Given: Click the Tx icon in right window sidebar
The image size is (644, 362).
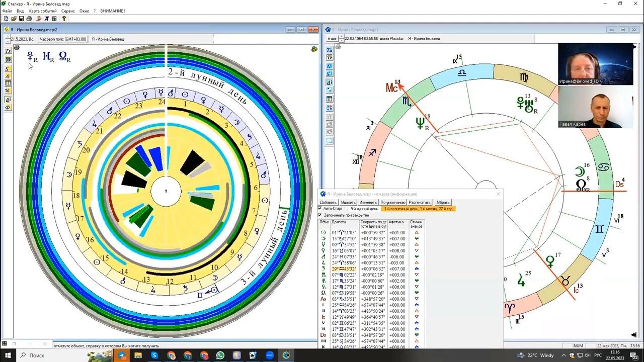Looking at the screenshot, I should click(x=330, y=50).
